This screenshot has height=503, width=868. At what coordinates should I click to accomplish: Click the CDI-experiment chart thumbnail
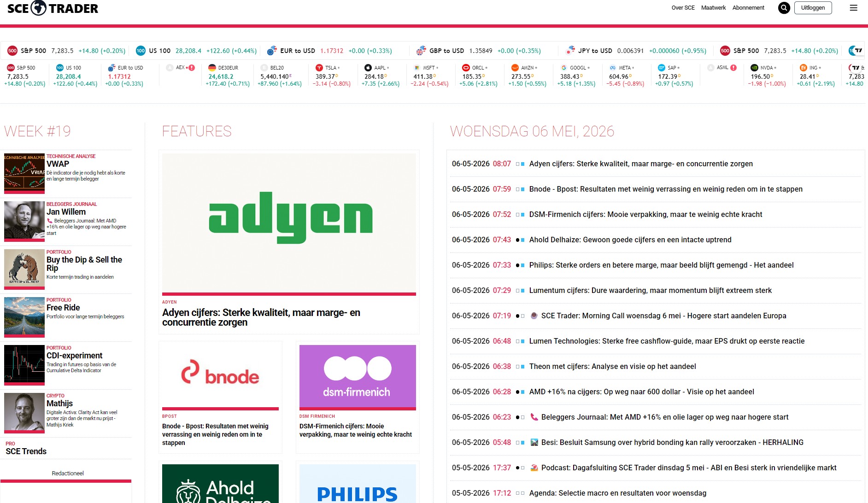coord(24,365)
